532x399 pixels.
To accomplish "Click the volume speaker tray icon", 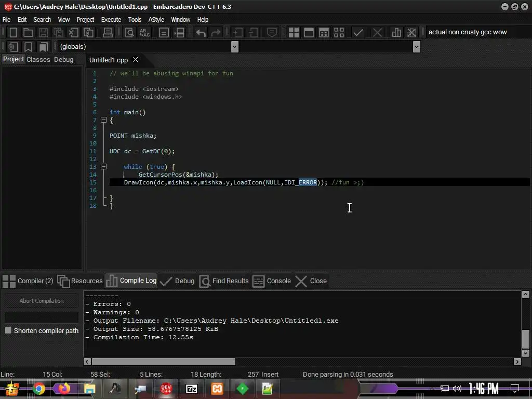I will pos(457,389).
